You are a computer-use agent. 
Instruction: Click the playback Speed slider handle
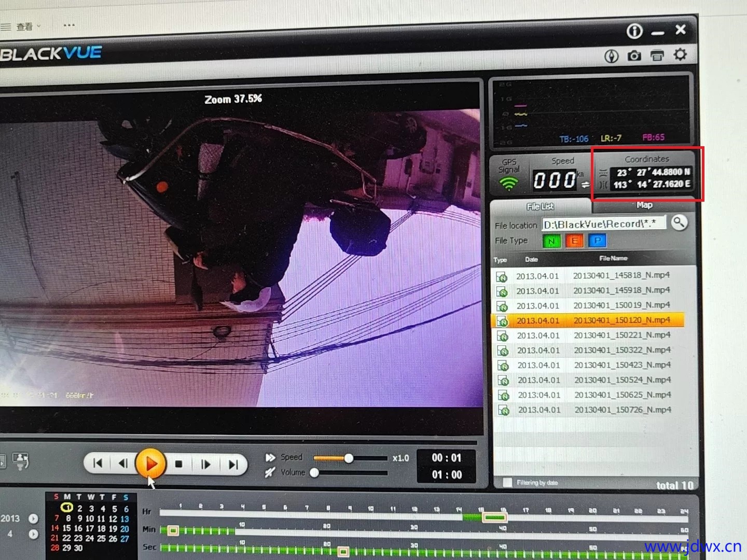coord(349,458)
